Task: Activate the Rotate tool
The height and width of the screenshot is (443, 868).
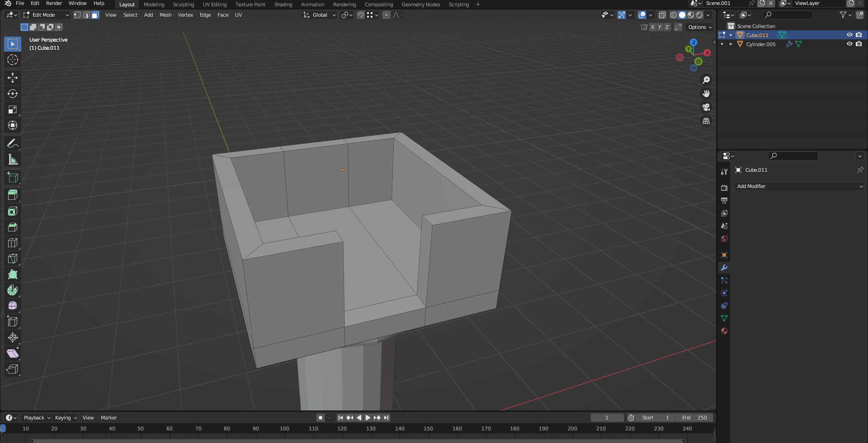Action: (x=13, y=94)
